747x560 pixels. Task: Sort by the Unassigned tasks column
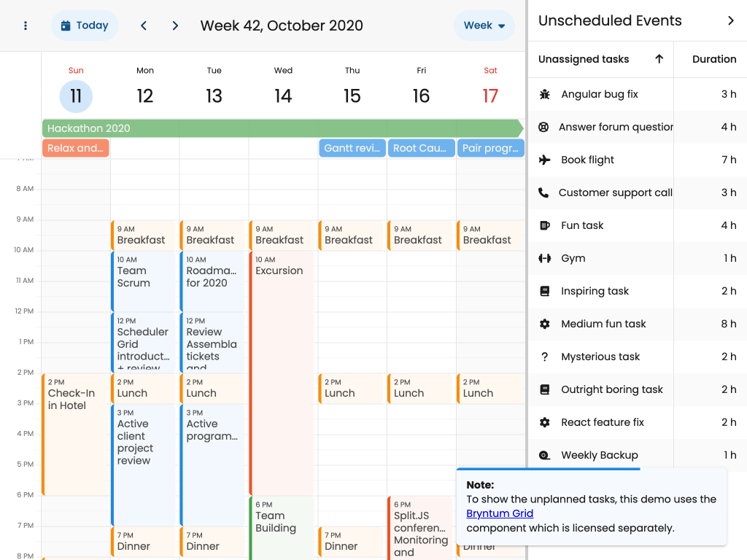pyautogui.click(x=584, y=59)
